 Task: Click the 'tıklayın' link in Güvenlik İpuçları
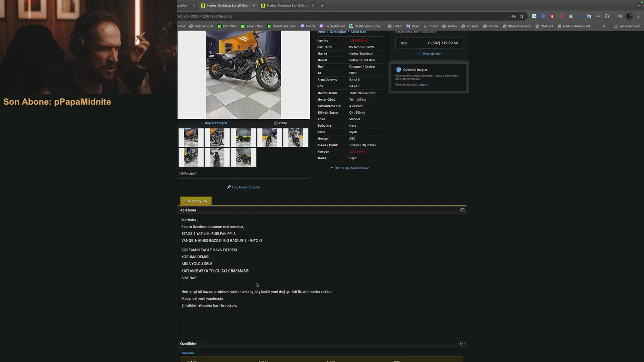tap(422, 85)
